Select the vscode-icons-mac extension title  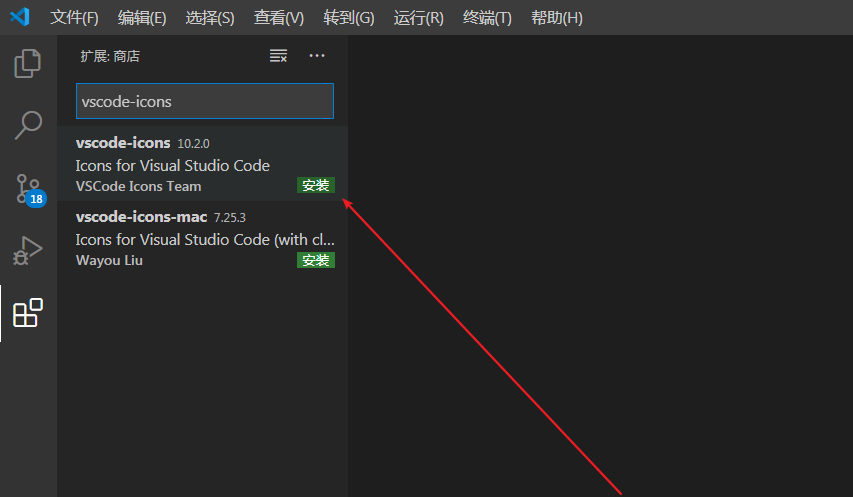pyautogui.click(x=141, y=217)
